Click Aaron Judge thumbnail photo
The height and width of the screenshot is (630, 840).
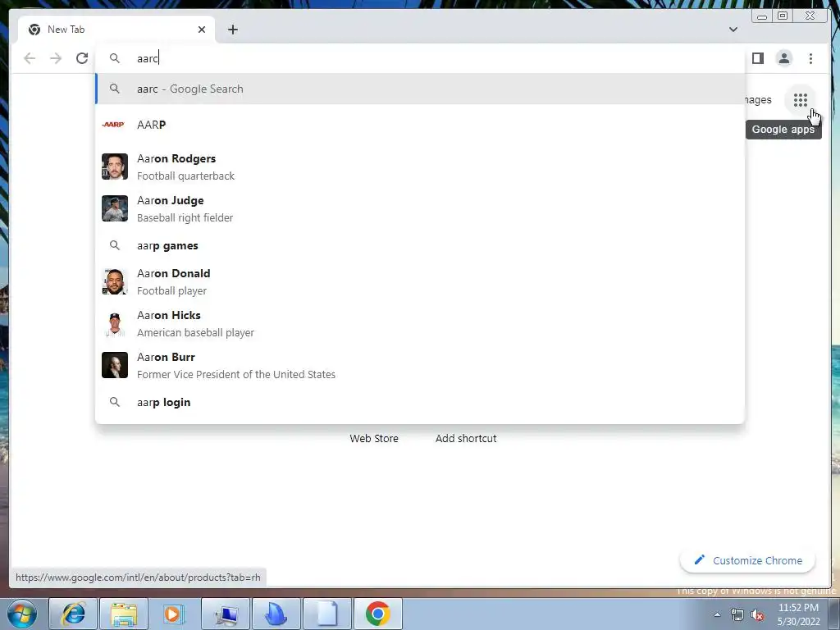(115, 208)
